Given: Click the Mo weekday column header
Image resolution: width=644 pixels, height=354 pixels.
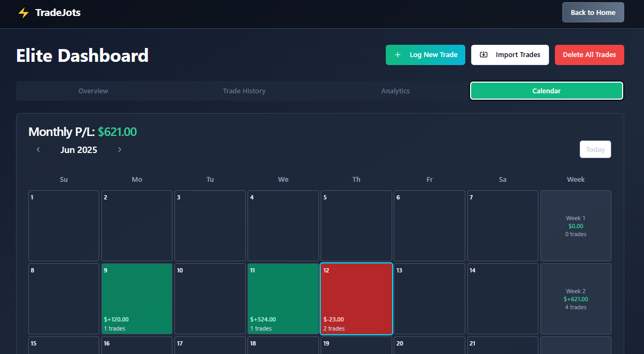Looking at the screenshot, I should (x=137, y=179).
